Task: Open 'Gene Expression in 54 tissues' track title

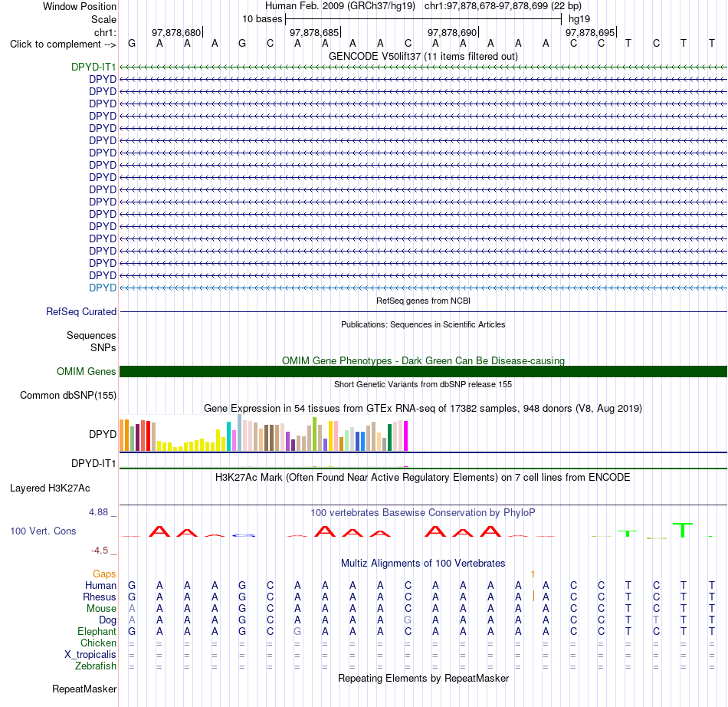Action: 423,408
